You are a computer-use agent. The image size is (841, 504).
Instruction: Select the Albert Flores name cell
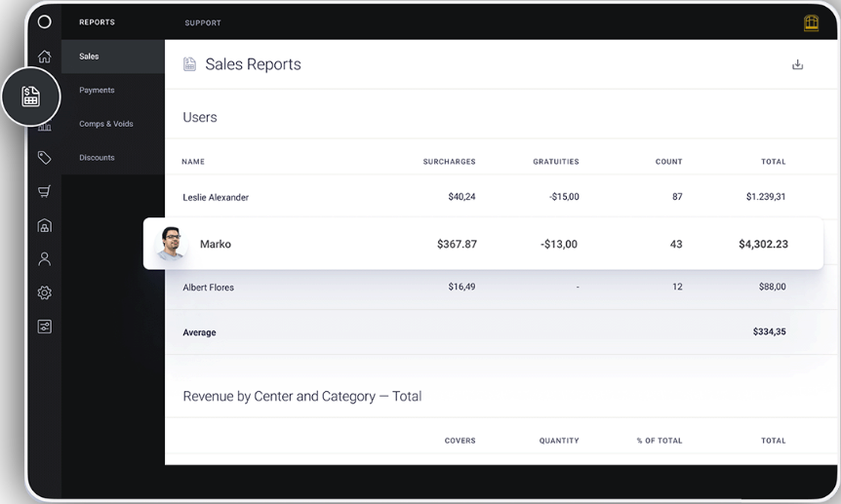pyautogui.click(x=208, y=288)
